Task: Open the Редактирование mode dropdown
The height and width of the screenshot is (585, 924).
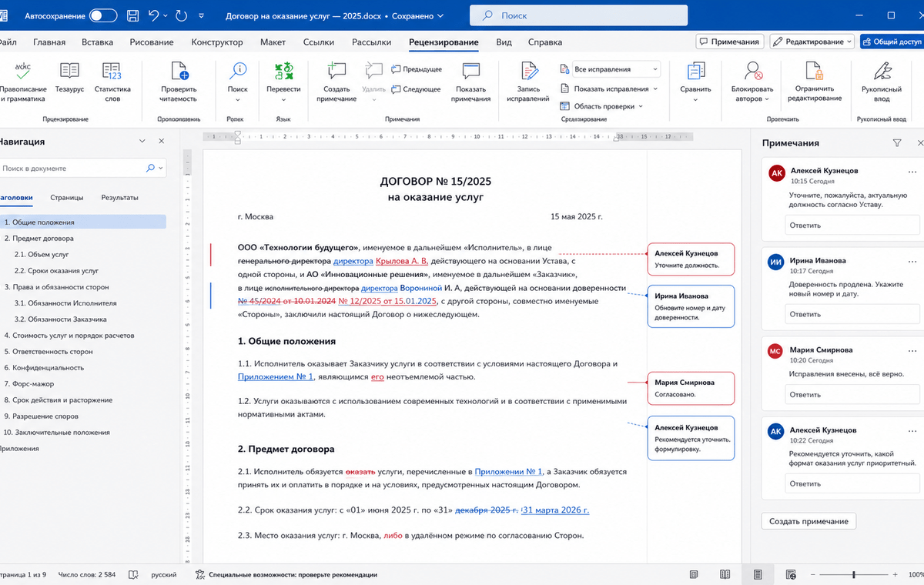Action: [x=812, y=42]
